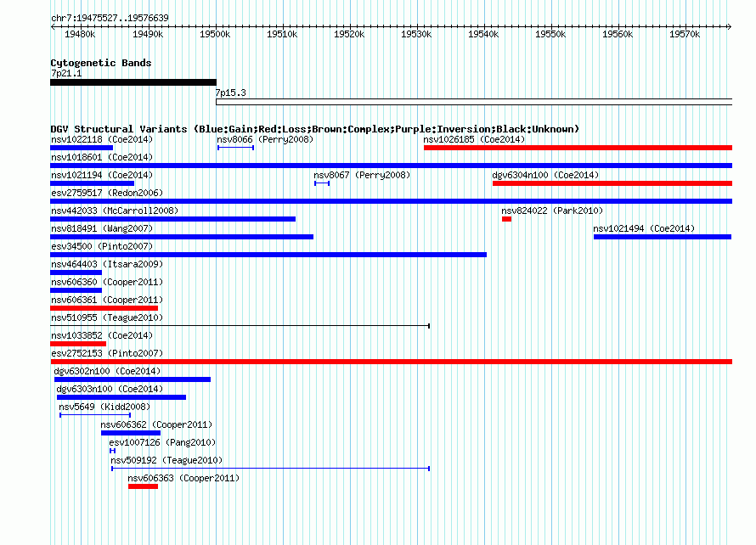Click the right arrow end of ruler
Screen dimensions: 756x545
click(729, 26)
